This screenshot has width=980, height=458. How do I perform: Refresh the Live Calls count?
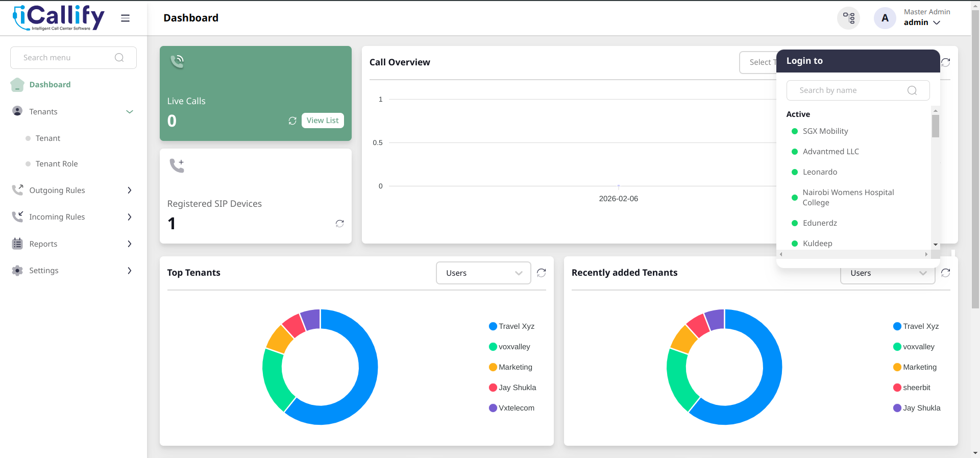coord(292,120)
